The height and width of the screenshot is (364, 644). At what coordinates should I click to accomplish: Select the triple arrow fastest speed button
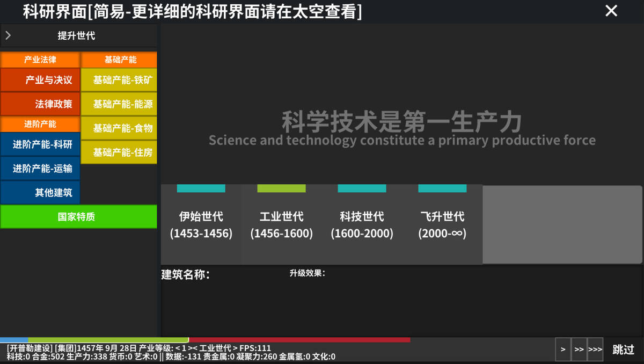(x=595, y=349)
